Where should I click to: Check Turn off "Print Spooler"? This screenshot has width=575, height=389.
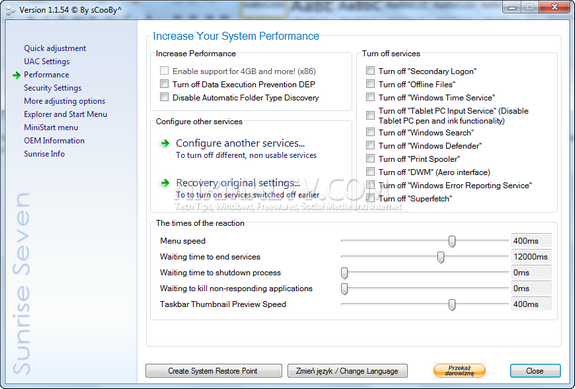370,158
